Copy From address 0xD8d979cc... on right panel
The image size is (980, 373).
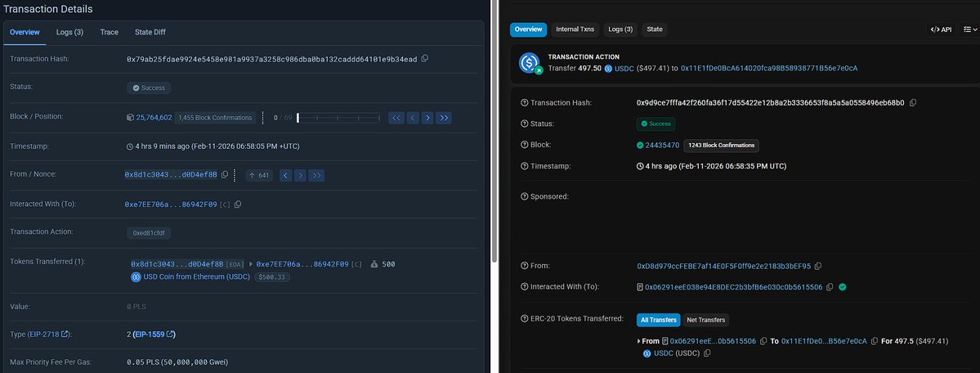click(x=818, y=266)
